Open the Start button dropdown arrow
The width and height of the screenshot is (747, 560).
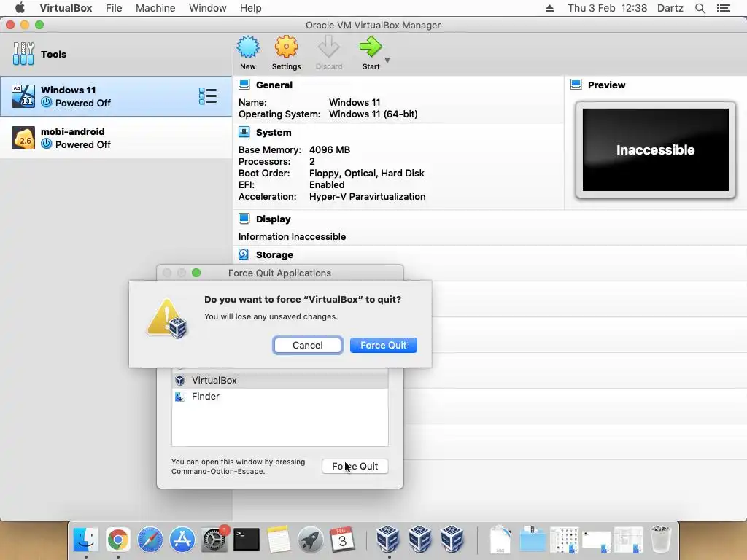pos(387,60)
